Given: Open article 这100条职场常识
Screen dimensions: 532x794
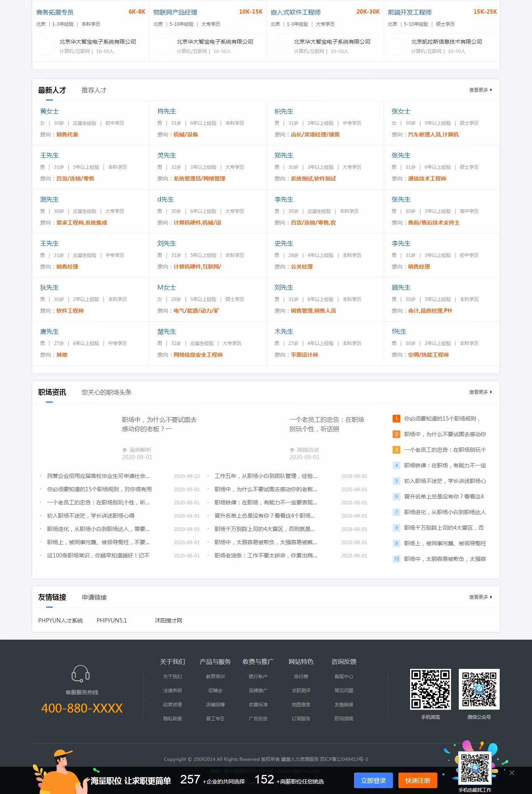Looking at the screenshot, I should tap(99, 555).
